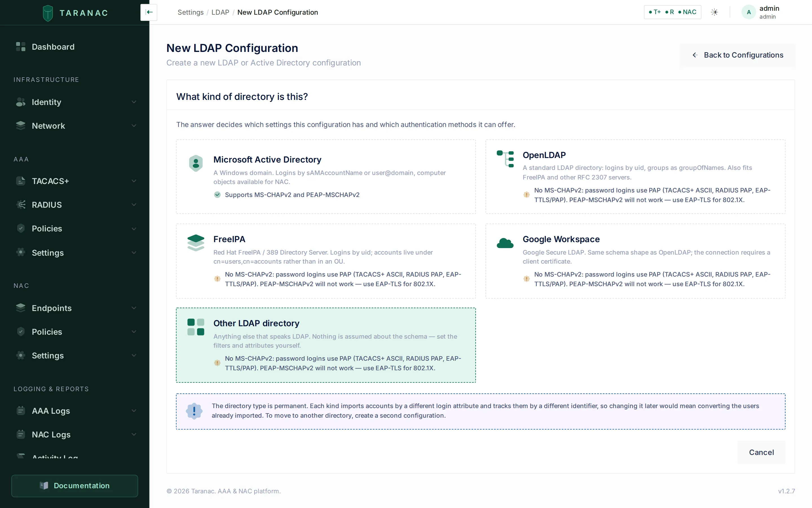This screenshot has width=812, height=508.
Task: Open the Endpoints sidebar section
Action: (74, 308)
